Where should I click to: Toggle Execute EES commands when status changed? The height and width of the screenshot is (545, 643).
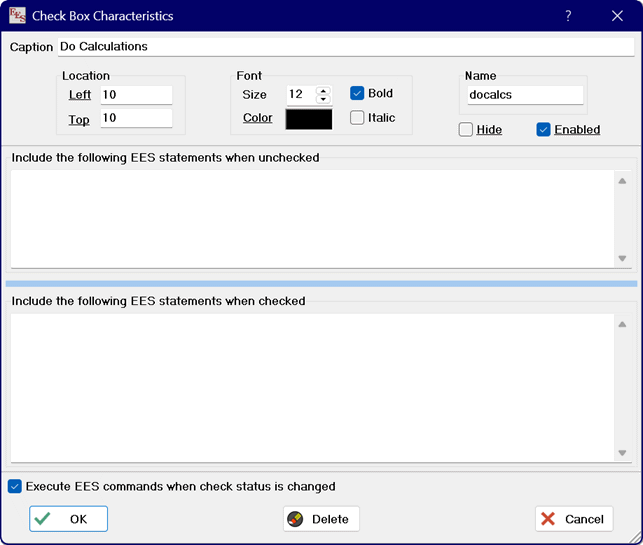point(15,487)
